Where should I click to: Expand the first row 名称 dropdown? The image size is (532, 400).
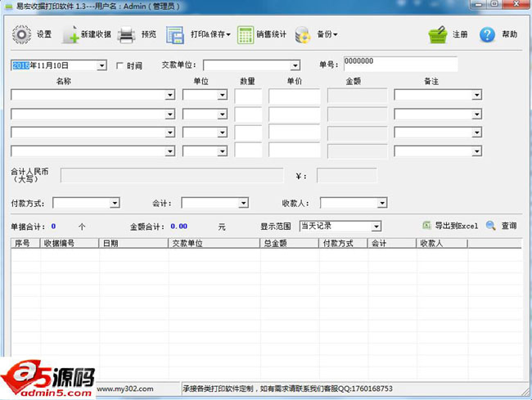[x=170, y=95]
